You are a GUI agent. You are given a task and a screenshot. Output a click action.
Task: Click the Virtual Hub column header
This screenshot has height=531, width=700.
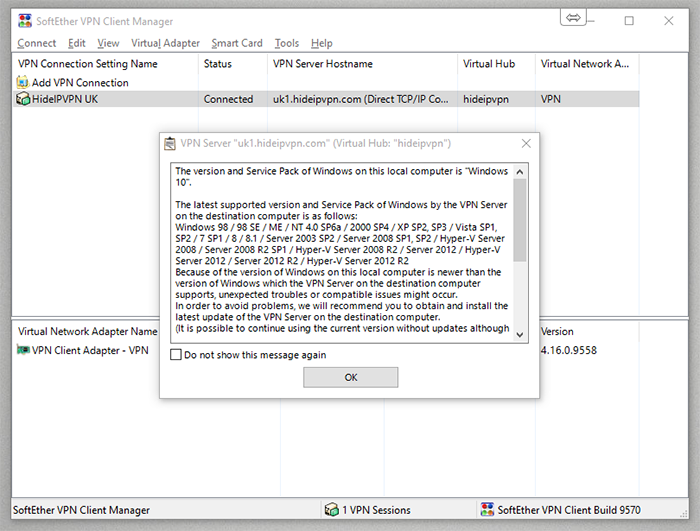click(496, 64)
